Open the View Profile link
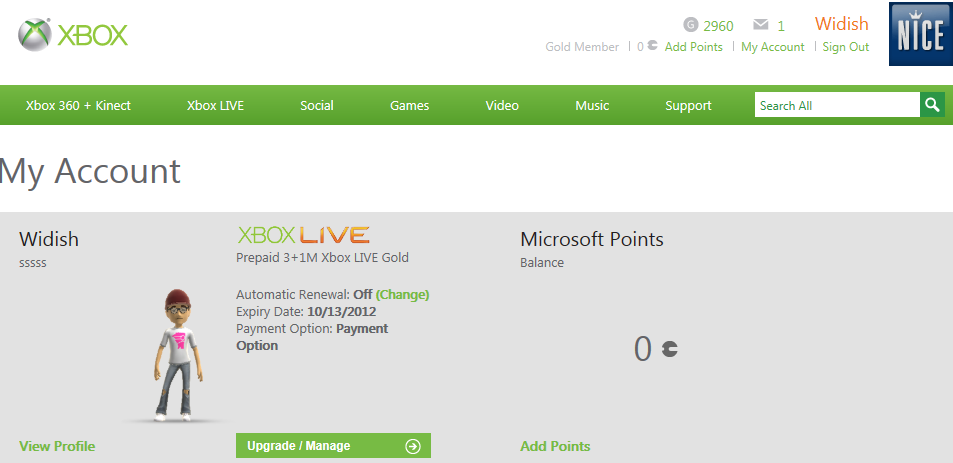Screen dimensions: 953x463 tap(57, 446)
